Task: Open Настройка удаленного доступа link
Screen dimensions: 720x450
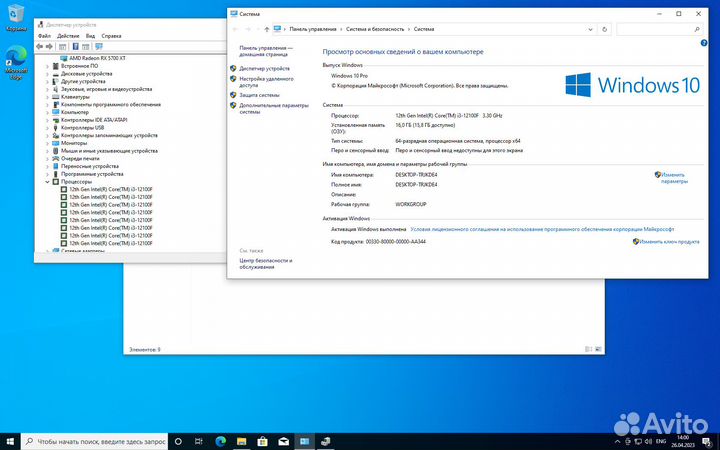Action: (x=266, y=82)
